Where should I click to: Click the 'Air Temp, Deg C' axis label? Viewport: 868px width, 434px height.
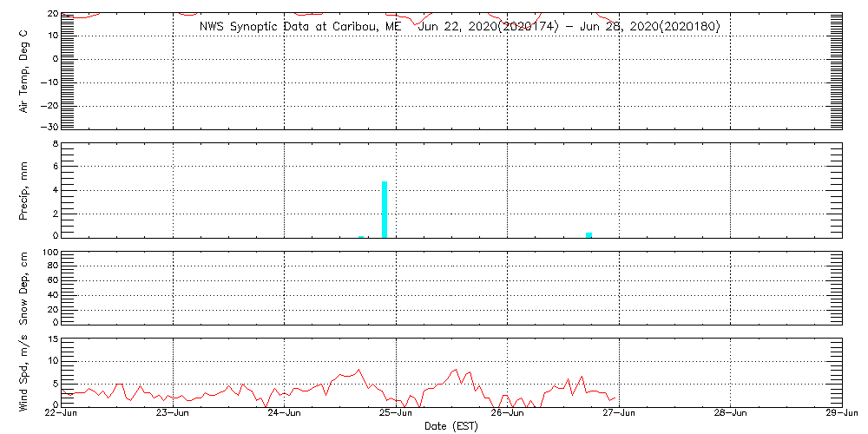tap(24, 71)
